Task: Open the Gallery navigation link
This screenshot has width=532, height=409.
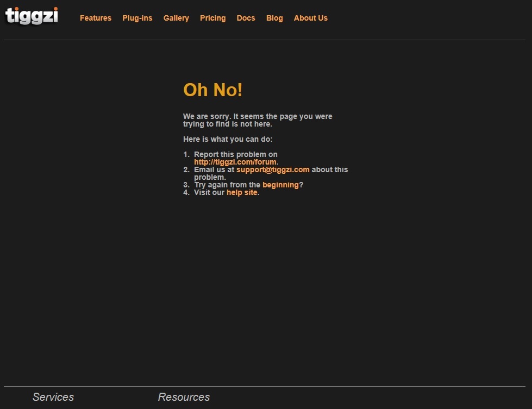Action: (x=176, y=18)
